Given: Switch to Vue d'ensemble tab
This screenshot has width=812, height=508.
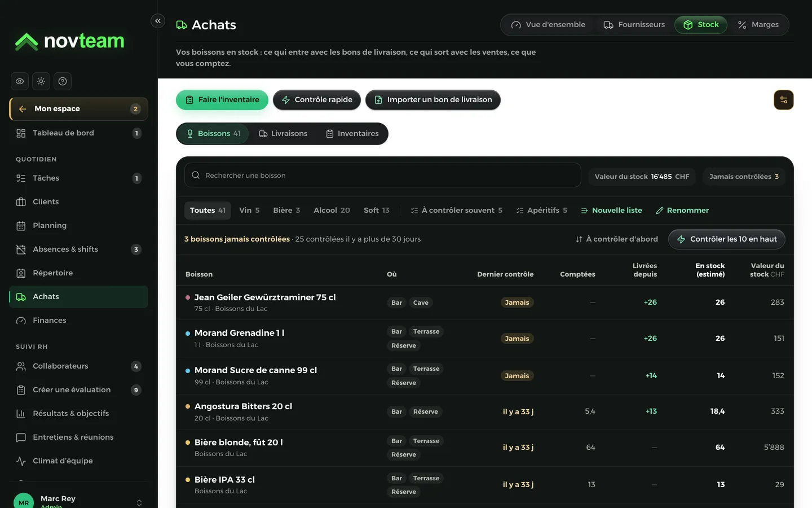Looking at the screenshot, I should [x=548, y=25].
